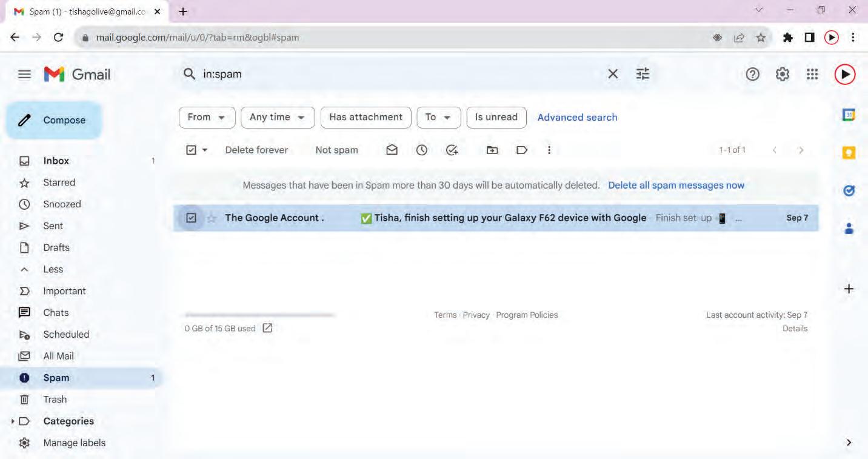Screen dimensions: 868x459
Task: Open browser Extensions puzzle icon
Action: 788,38
